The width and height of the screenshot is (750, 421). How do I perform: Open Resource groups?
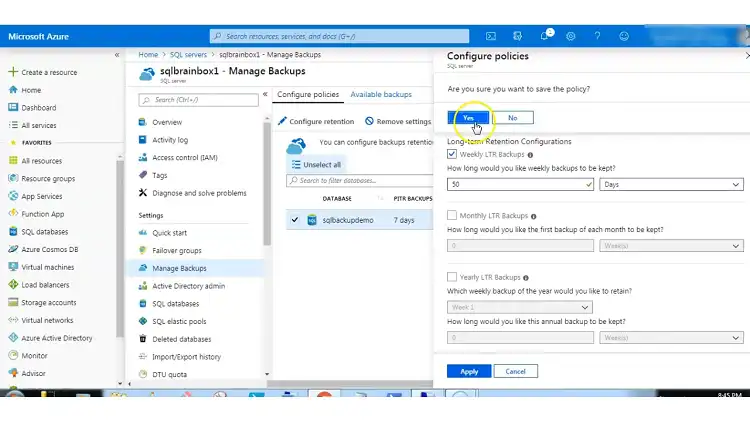coord(48,178)
